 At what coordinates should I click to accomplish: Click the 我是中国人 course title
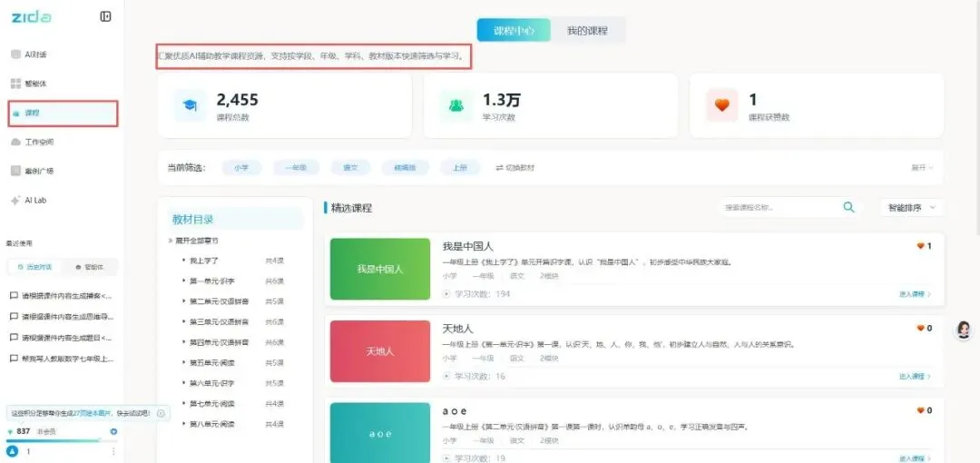[468, 247]
